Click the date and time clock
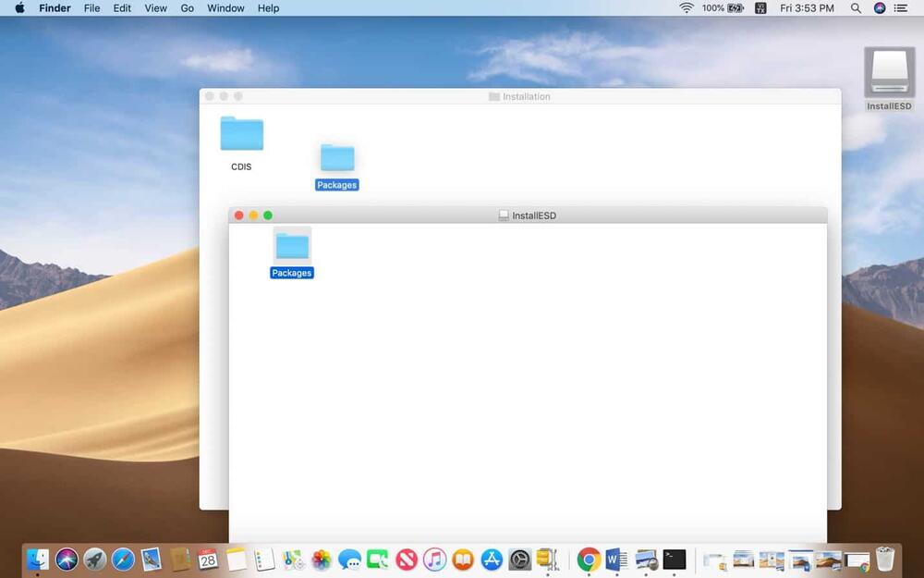This screenshot has width=924, height=578. 807,8
